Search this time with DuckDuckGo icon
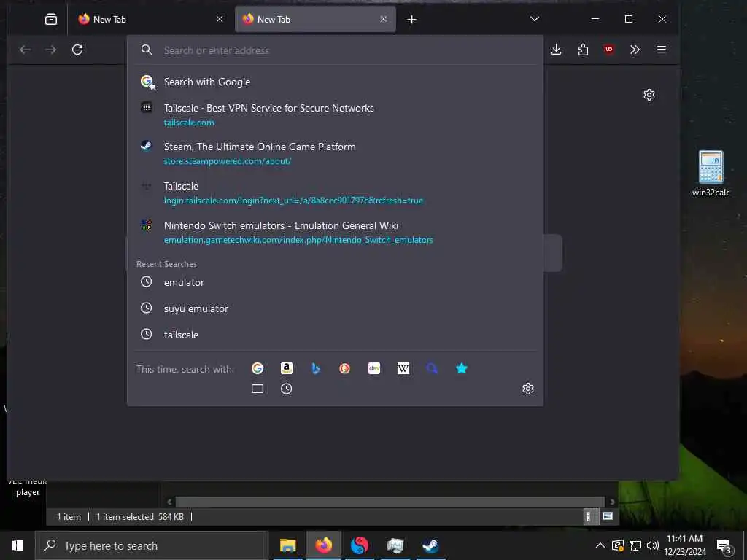The height and width of the screenshot is (560, 747). tap(344, 368)
